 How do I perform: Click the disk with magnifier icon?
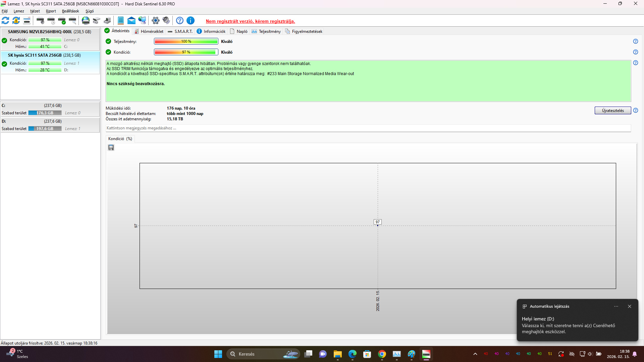pyautogui.click(x=72, y=21)
